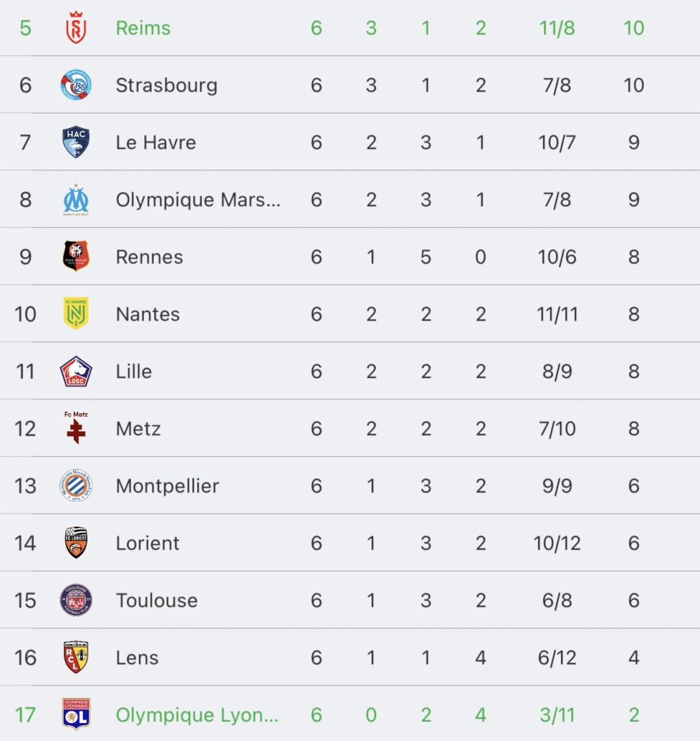Image resolution: width=700 pixels, height=741 pixels.
Task: Click the Olympique Lyon... team name
Action: tap(197, 715)
